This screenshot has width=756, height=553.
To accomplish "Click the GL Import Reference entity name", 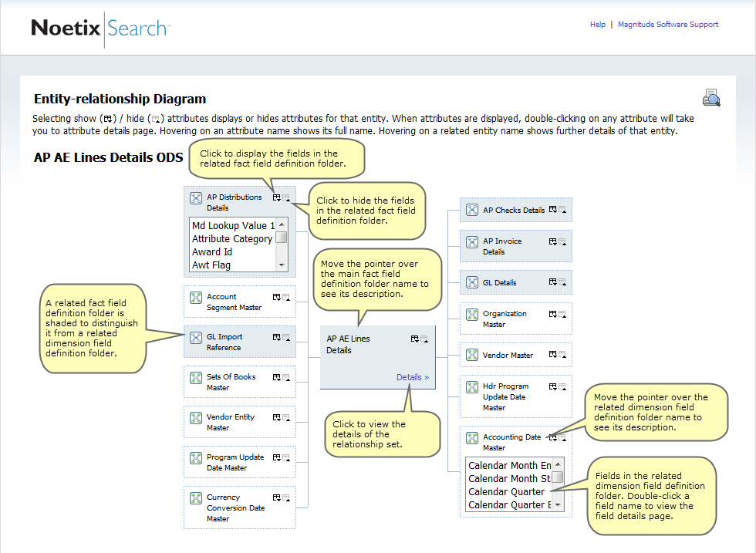I will [224, 342].
